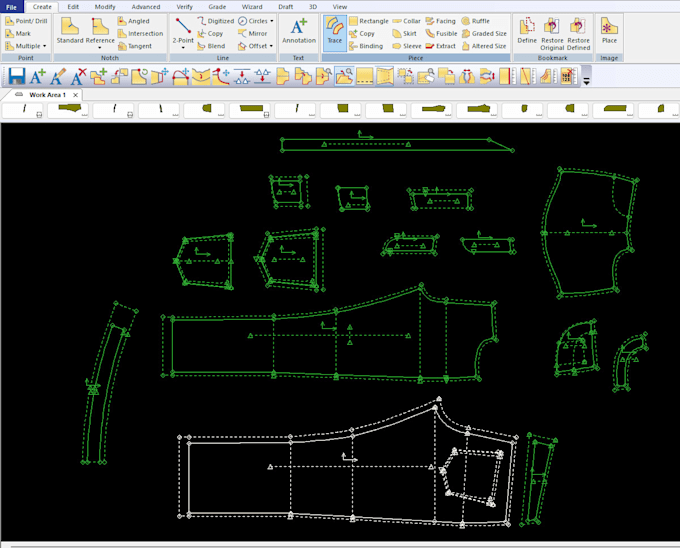Click the Save floppy disk icon
680x548 pixels.
pos(16,76)
